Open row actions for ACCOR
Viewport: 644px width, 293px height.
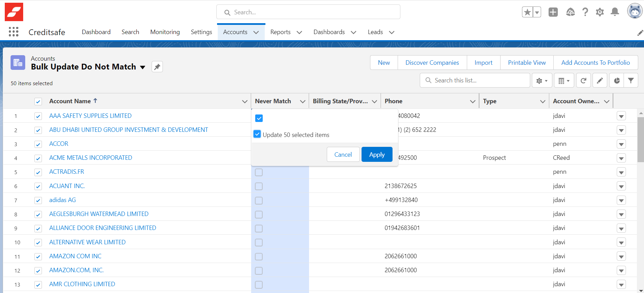(621, 144)
